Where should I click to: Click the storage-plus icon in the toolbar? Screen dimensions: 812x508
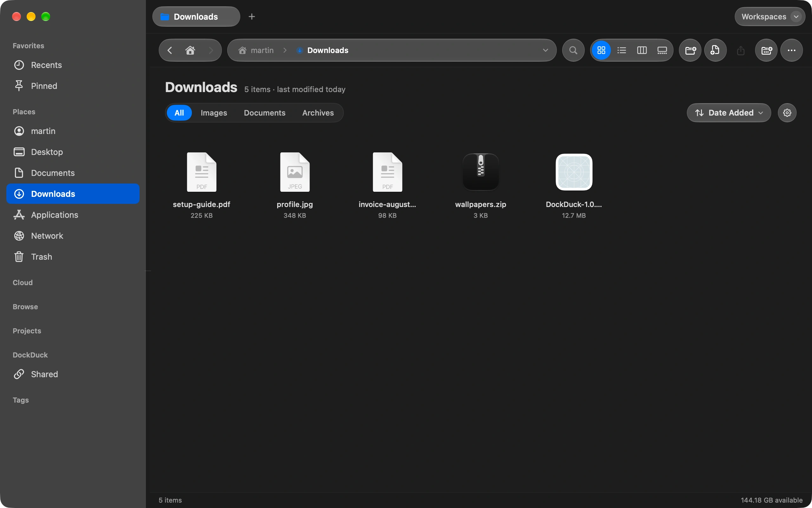pos(766,50)
